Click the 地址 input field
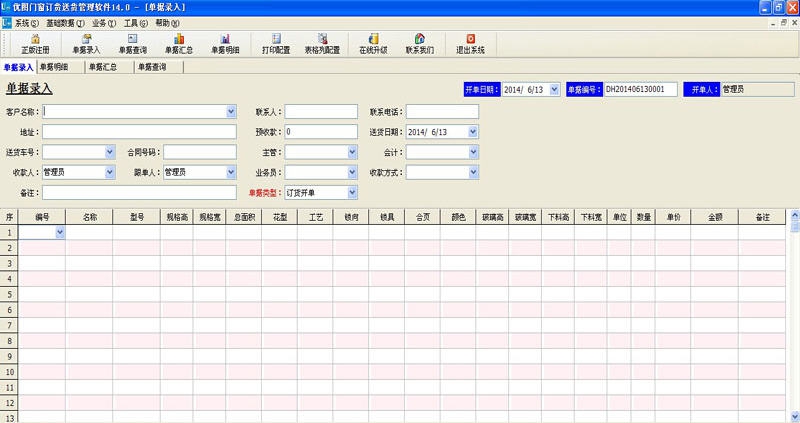The width and height of the screenshot is (800, 423). click(x=138, y=131)
